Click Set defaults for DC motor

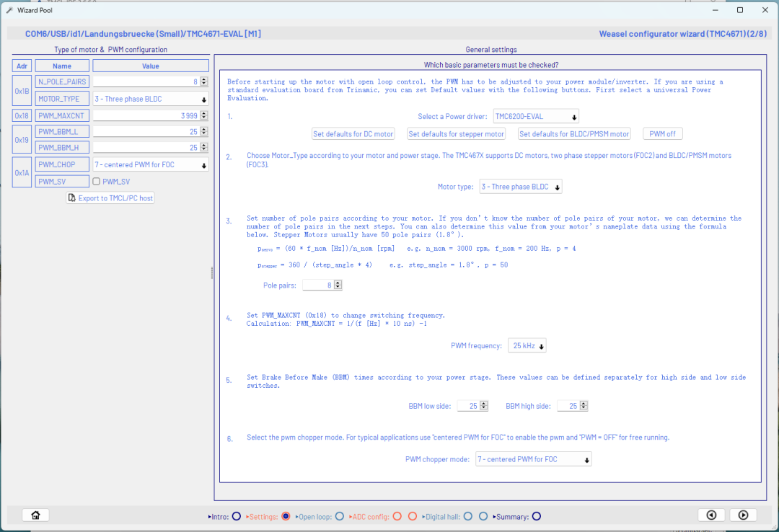tap(353, 134)
